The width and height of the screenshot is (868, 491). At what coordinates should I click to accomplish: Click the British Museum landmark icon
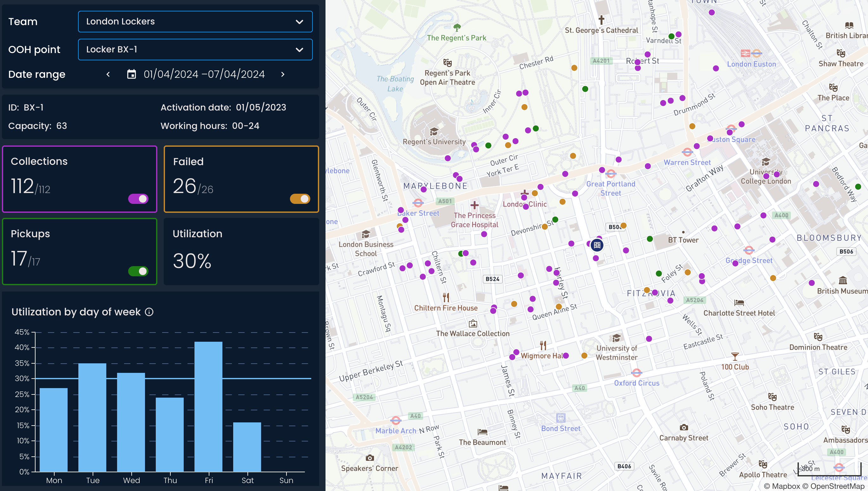point(843,280)
